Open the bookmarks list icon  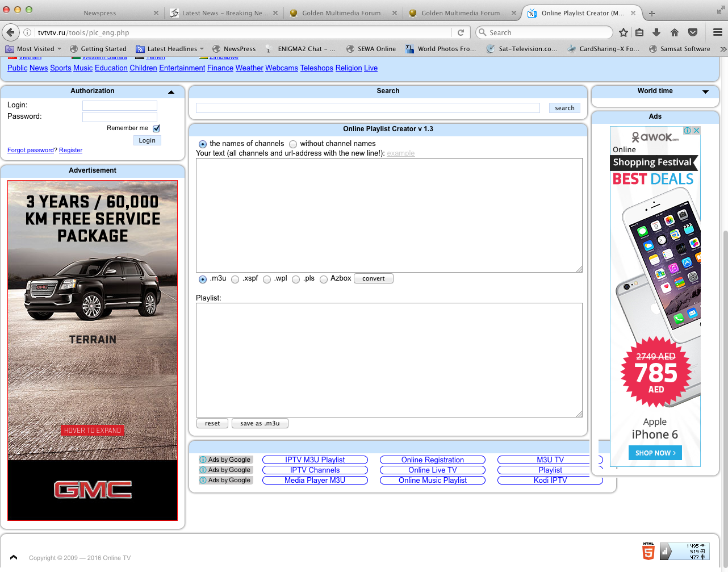coord(639,32)
